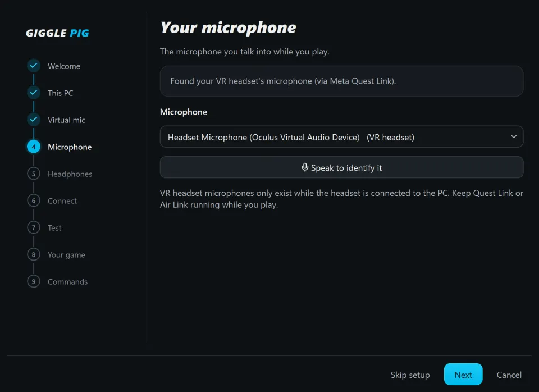The height and width of the screenshot is (392, 539).
Task: Click the step 9 Commands circle icon
Action: [33, 281]
